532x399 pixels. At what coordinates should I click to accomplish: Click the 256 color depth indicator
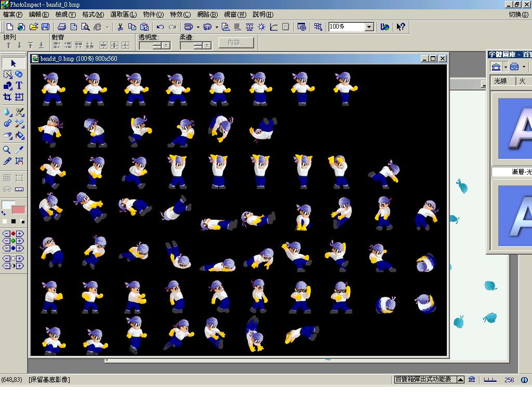click(509, 380)
